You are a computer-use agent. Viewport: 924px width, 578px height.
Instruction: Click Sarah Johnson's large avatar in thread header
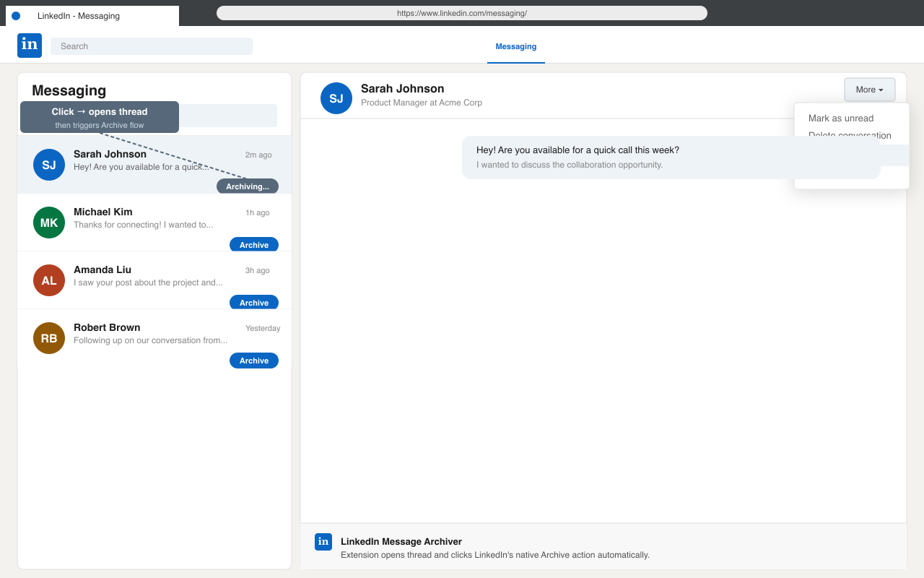pos(336,98)
